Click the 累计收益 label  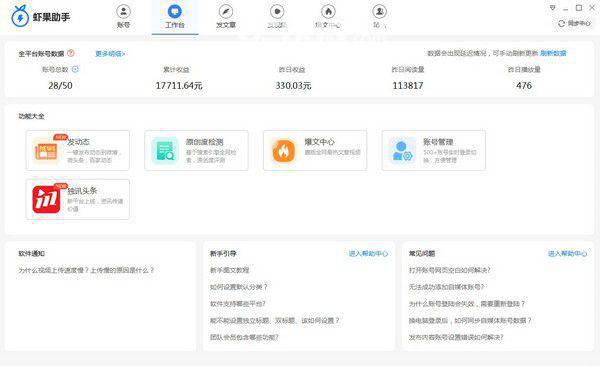click(176, 69)
